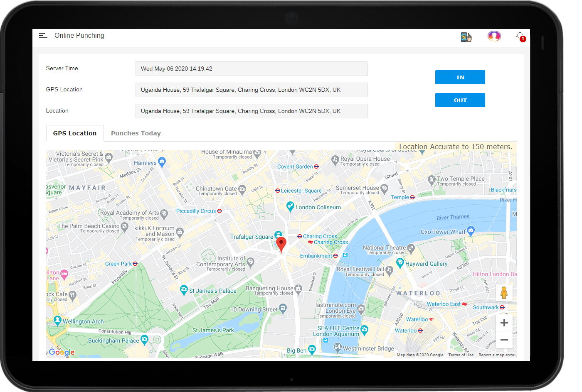Activate the Street View pegman
Image resolution: width=582 pixels, height=392 pixels.
(x=504, y=293)
